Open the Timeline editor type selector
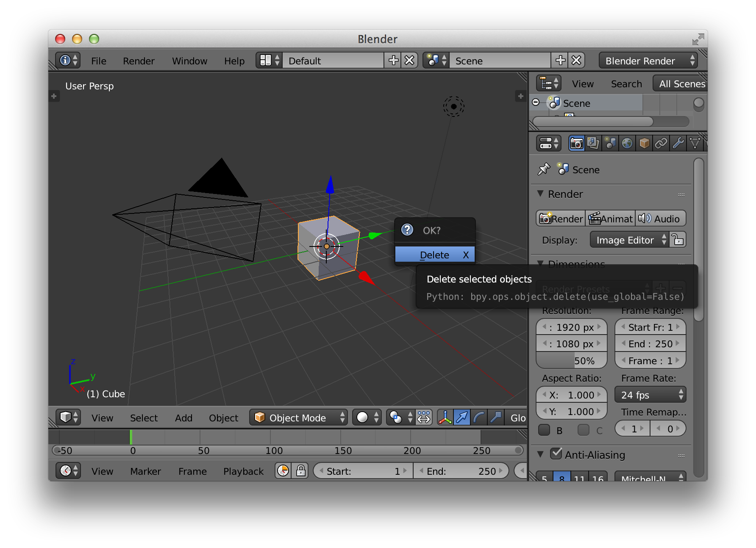 click(68, 471)
